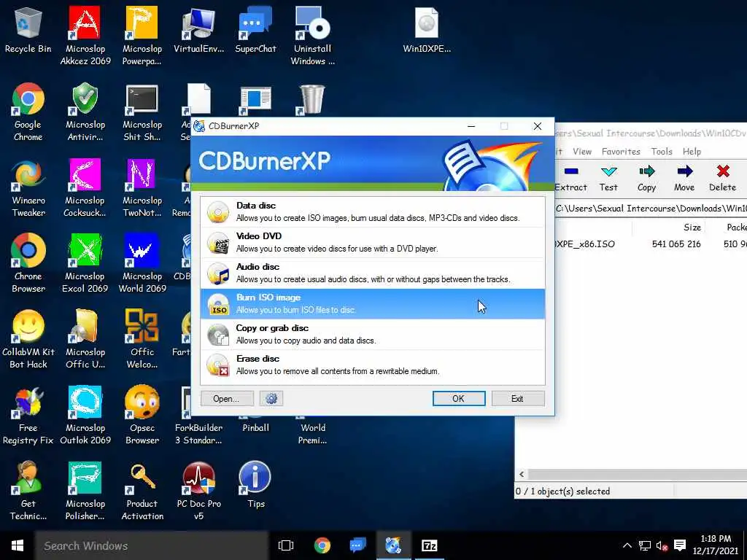Select the Erase disc option
Viewport: 747px width, 560px height.
pos(373,365)
